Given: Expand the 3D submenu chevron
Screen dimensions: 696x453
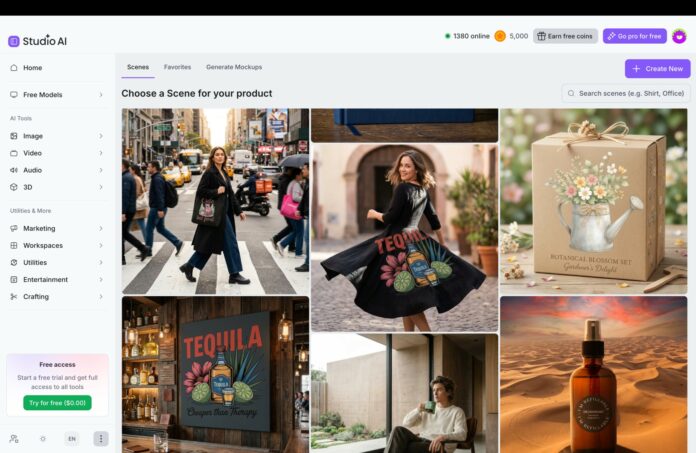Looking at the screenshot, I should 101,187.
